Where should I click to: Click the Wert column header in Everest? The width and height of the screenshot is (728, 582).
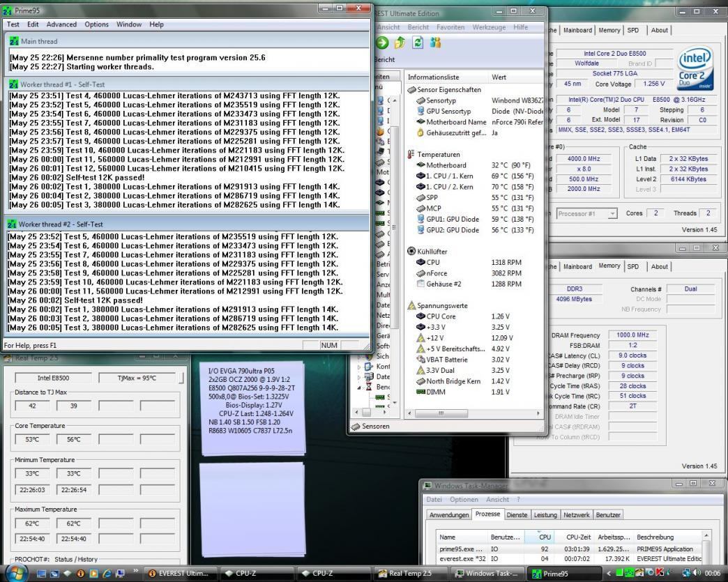(x=515, y=77)
